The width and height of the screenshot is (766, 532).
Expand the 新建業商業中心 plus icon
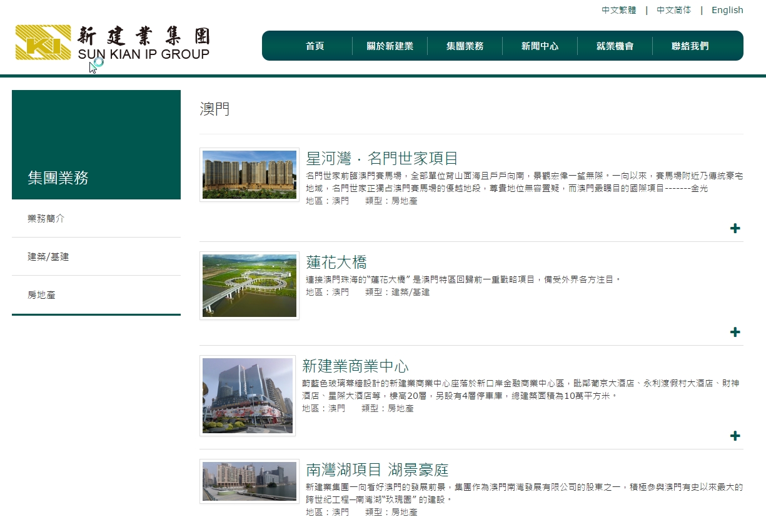pyautogui.click(x=735, y=436)
